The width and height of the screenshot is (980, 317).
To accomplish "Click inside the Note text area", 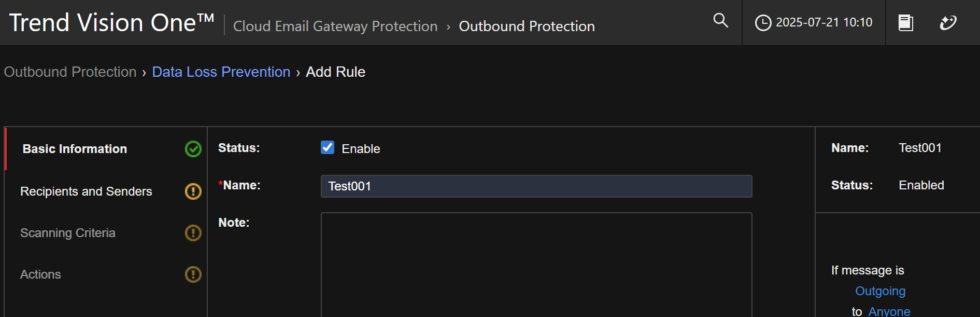I will (536, 265).
